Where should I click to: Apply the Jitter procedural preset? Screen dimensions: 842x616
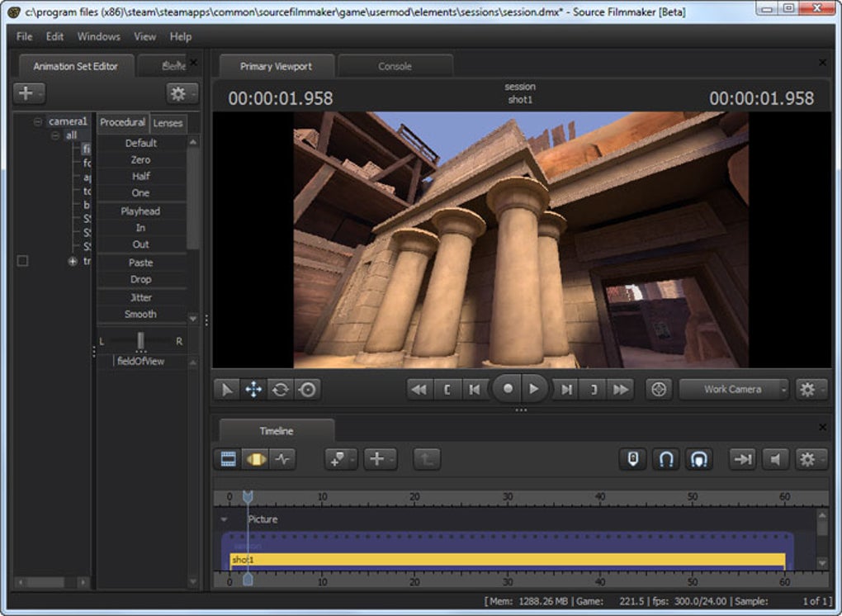[140, 297]
